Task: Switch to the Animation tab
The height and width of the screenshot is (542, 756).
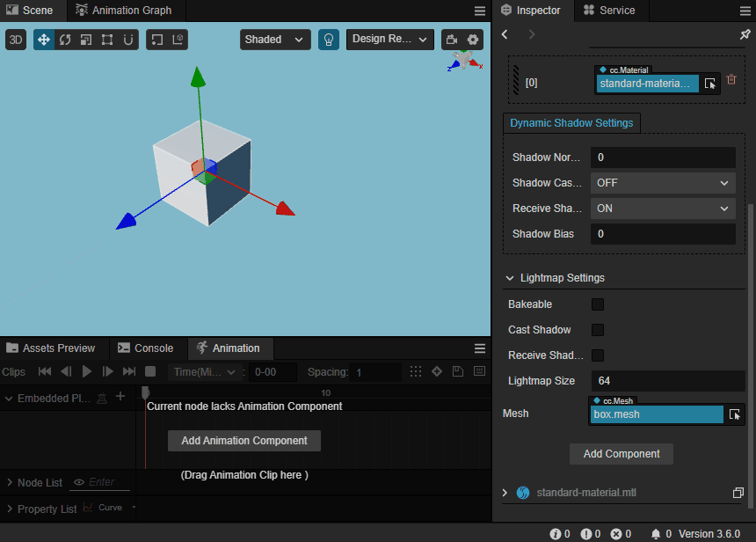Action: coord(229,348)
